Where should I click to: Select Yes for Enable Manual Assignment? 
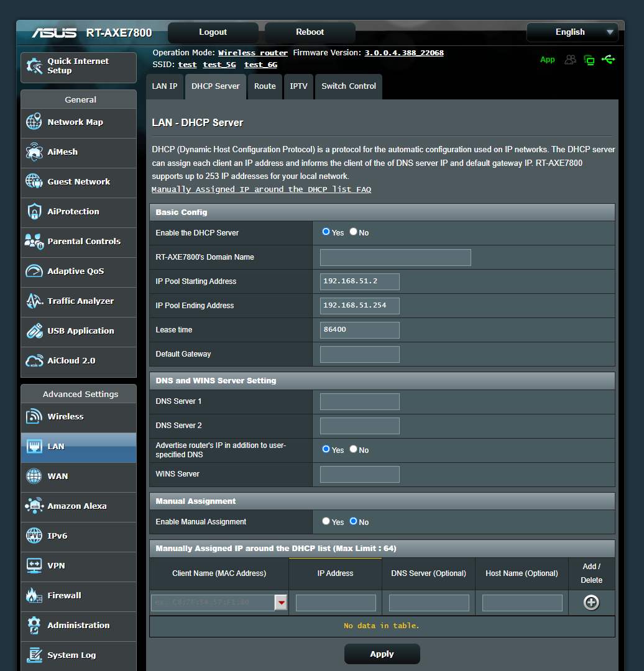(x=326, y=521)
